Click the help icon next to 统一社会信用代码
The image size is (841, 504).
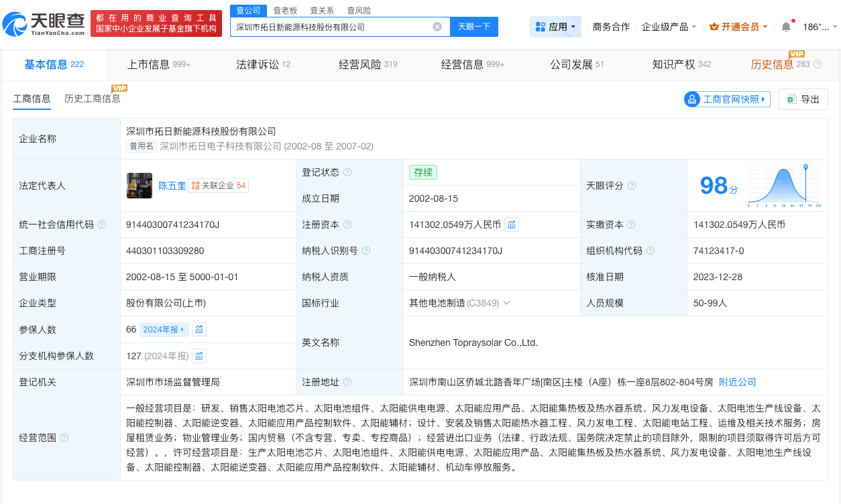click(x=102, y=225)
